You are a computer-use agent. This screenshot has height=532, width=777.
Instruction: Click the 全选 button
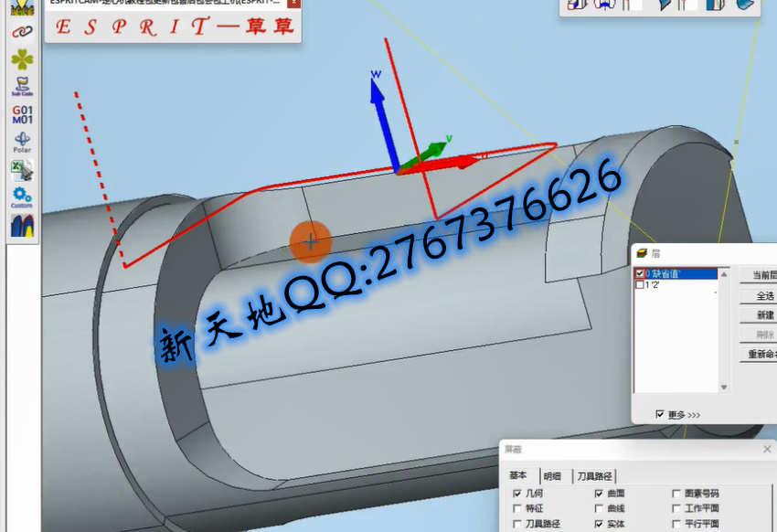pyautogui.click(x=764, y=295)
